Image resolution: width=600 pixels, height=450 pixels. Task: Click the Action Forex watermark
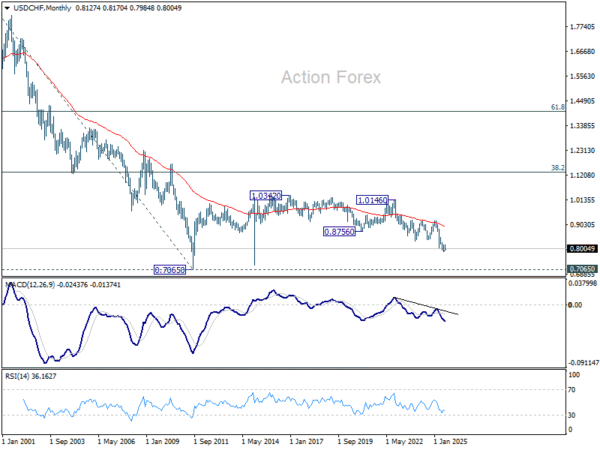(x=331, y=77)
